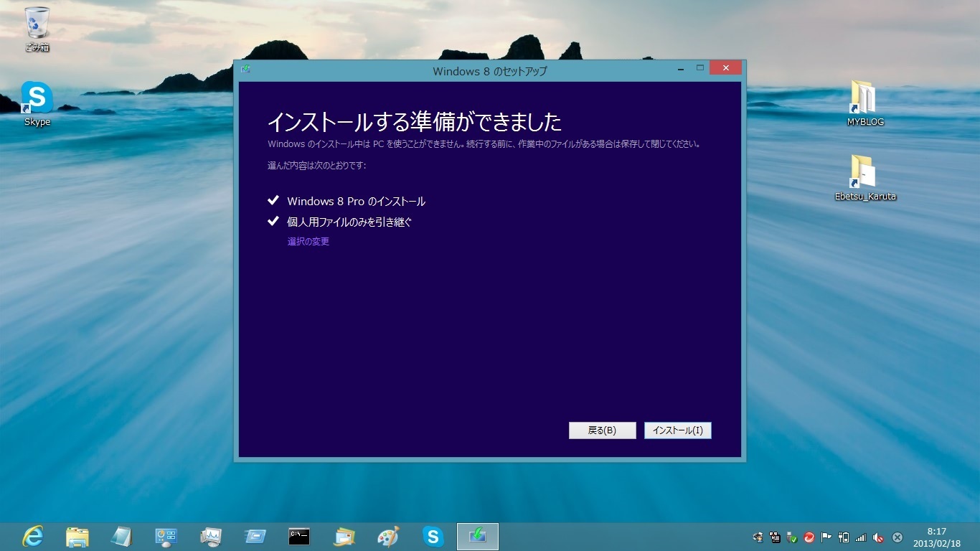Minimize the Windows 8 のセットアップ window
The width and height of the screenshot is (980, 551).
(x=679, y=68)
